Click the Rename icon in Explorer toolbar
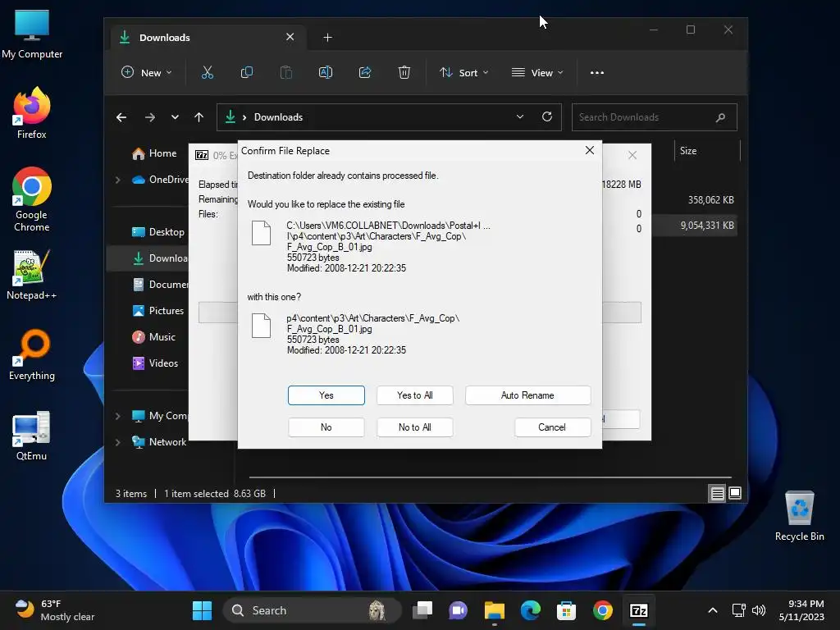 click(x=325, y=72)
